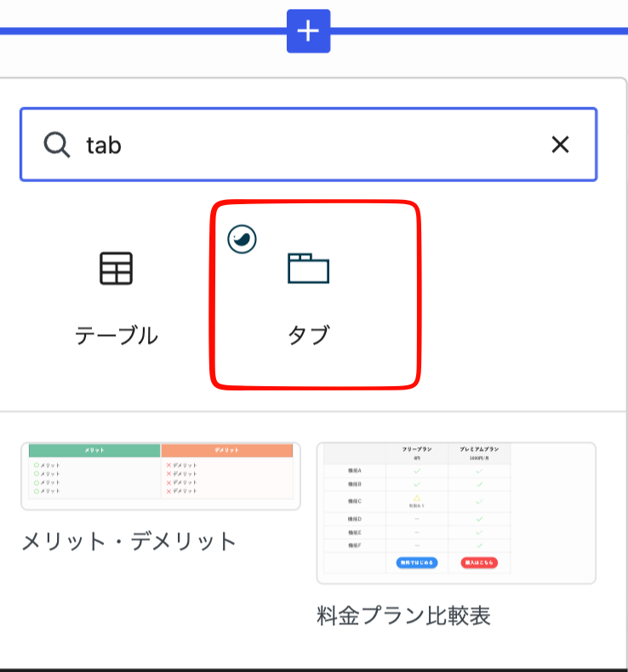This screenshot has width=628, height=672.
Task: Click the 料金プラン比較表 pattern title
Action: pos(403,616)
